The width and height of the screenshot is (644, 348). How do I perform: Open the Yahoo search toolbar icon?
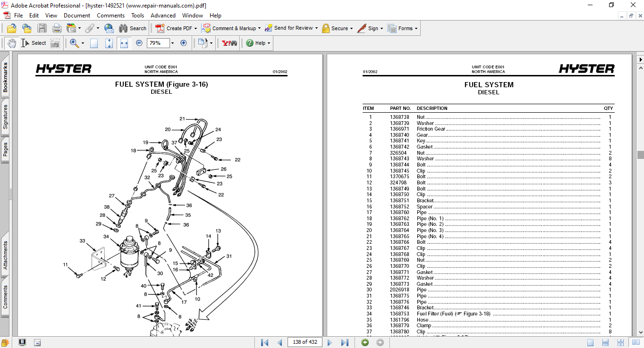coord(229,43)
